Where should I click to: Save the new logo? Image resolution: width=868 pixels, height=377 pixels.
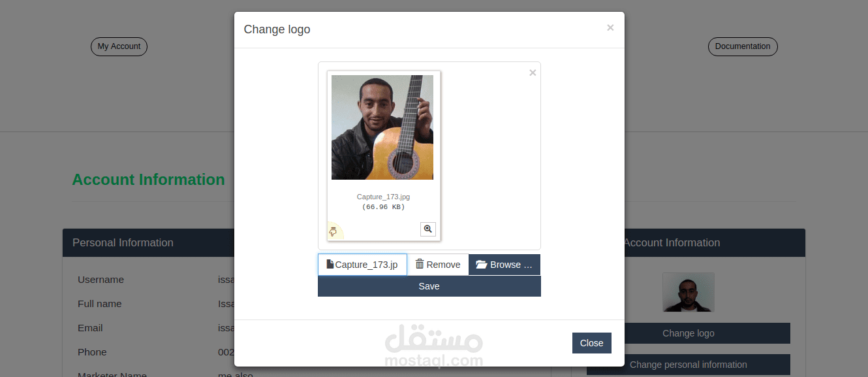pyautogui.click(x=429, y=286)
